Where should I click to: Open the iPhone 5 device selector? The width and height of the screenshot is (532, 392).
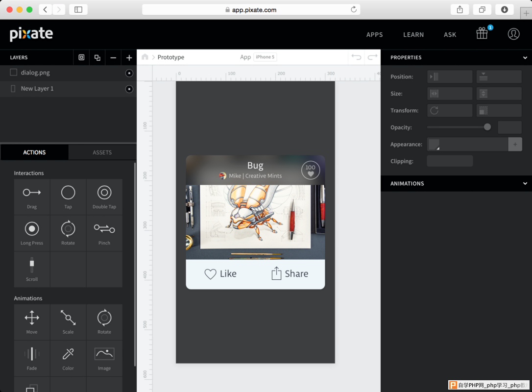click(265, 57)
